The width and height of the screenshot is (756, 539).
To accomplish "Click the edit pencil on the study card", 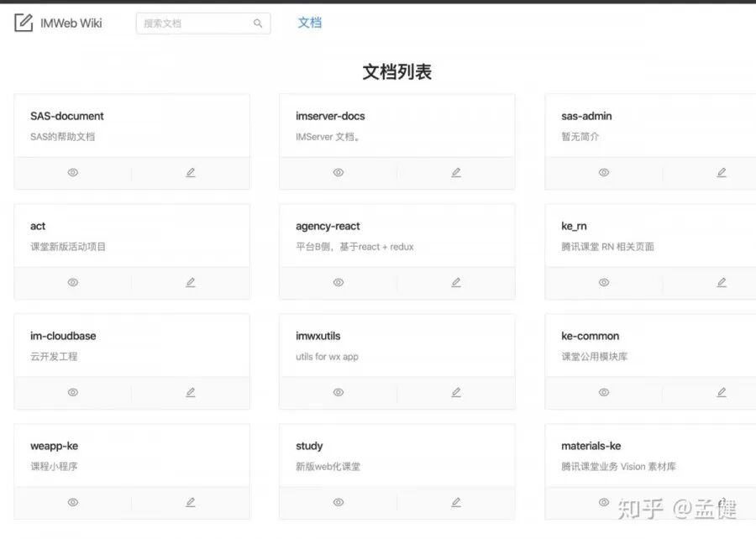I will click(x=455, y=501).
